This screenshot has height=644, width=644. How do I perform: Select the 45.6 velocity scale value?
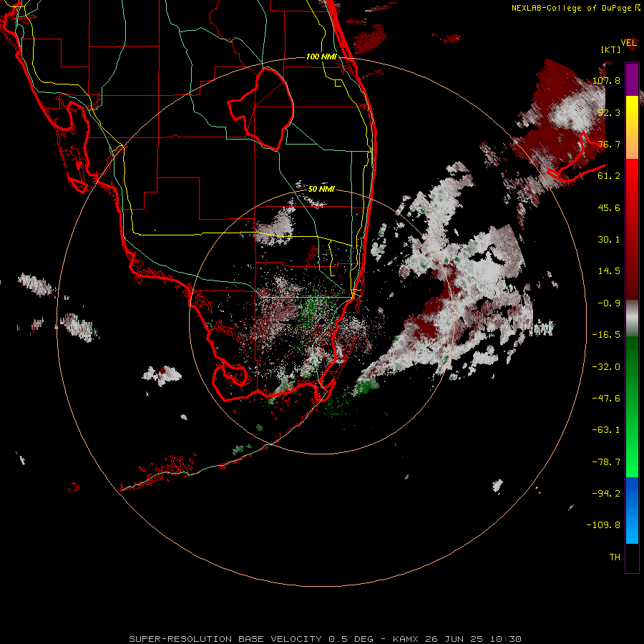609,208
